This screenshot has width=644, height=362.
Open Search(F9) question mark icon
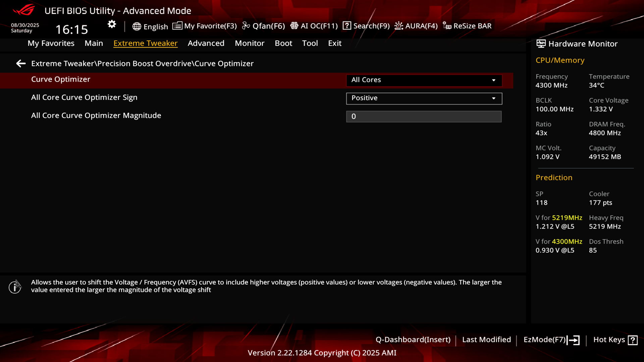pyautogui.click(x=347, y=26)
